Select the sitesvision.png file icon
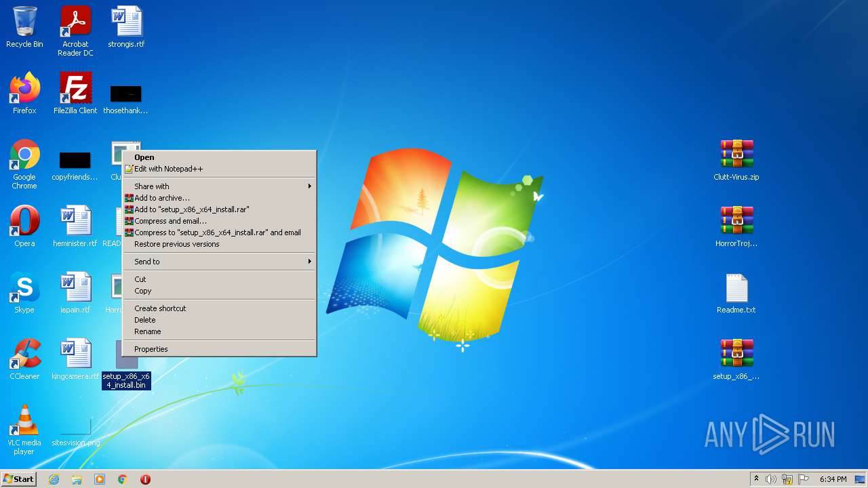This screenshot has width=868, height=488. coord(75,434)
